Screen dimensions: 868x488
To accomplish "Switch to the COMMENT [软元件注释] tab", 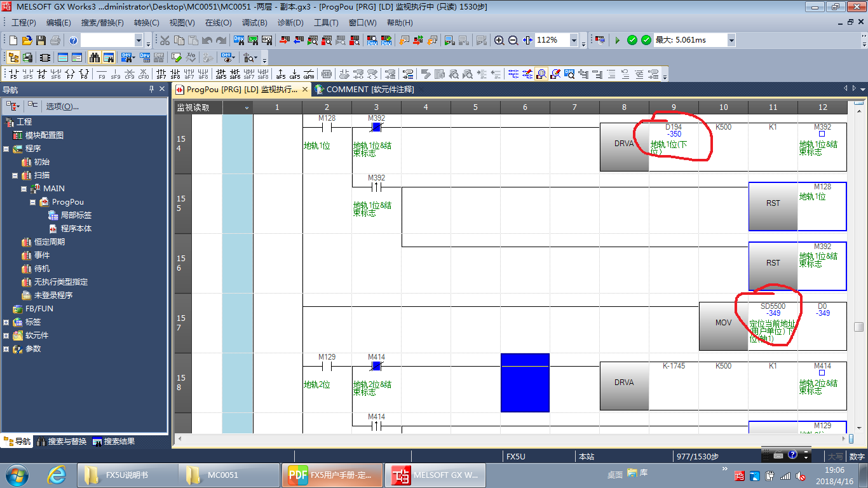I will (364, 90).
